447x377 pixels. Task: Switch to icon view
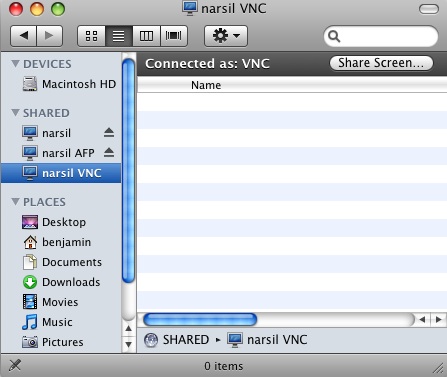[x=91, y=36]
